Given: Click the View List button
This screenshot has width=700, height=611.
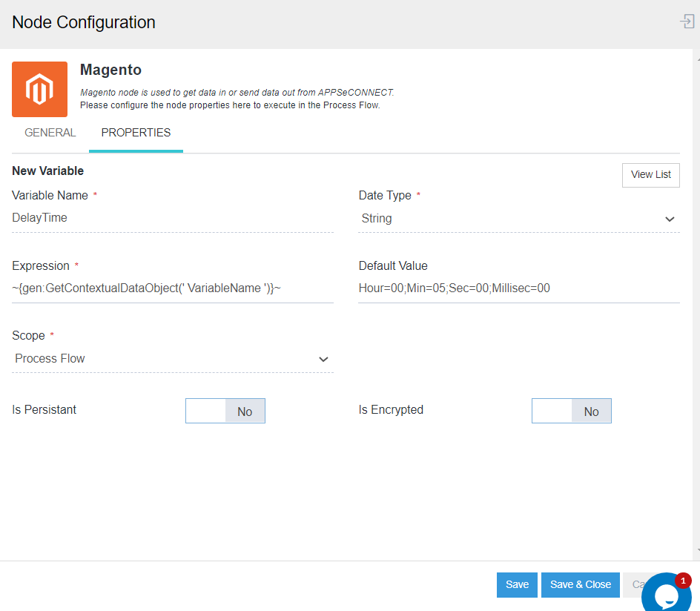Looking at the screenshot, I should tap(650, 175).
